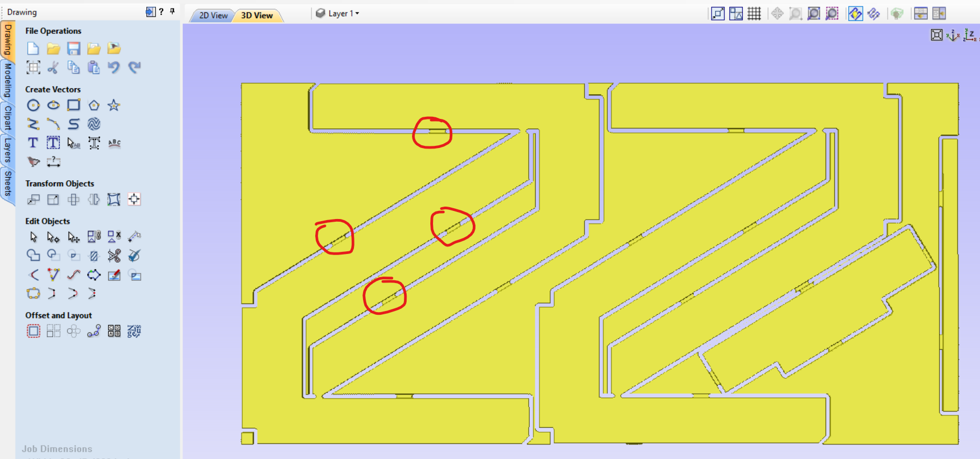The image size is (980, 459).
Task: Weld the selected vectors together
Action: click(33, 256)
